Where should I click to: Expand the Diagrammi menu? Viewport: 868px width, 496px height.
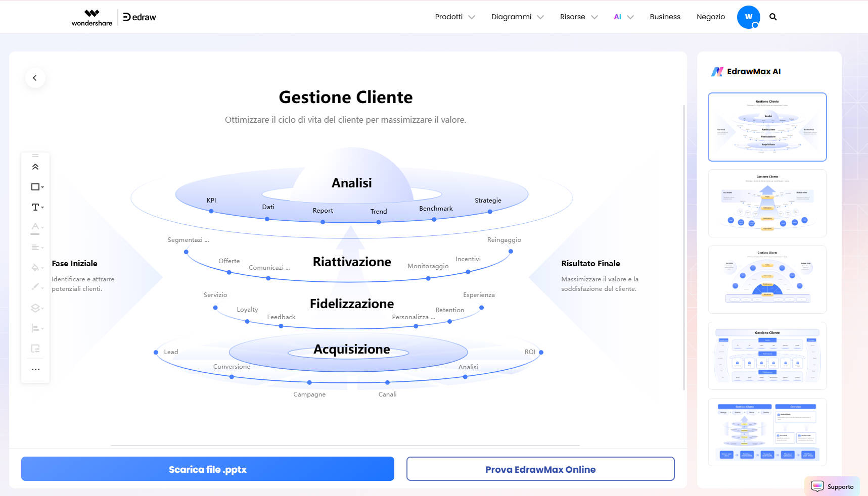click(517, 17)
